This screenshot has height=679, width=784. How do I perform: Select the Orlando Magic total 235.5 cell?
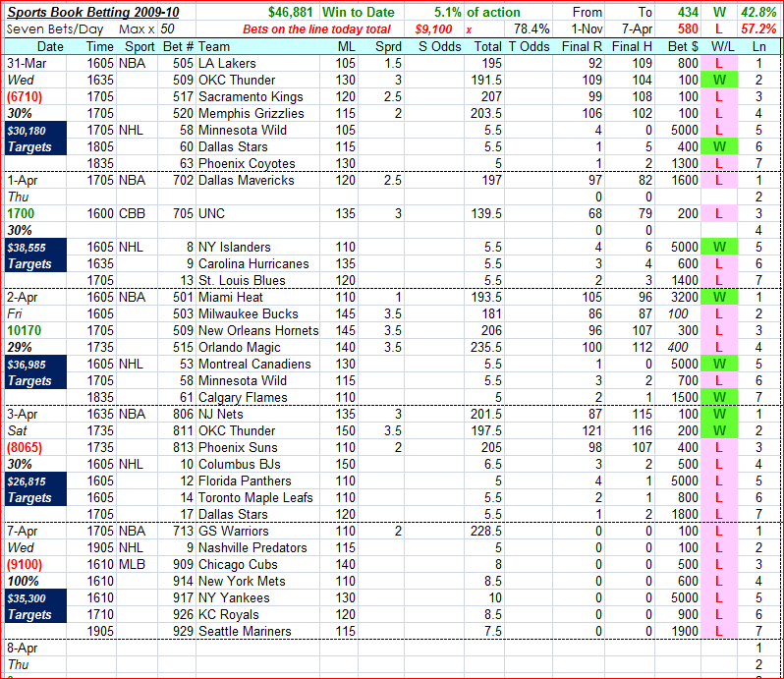click(x=485, y=347)
